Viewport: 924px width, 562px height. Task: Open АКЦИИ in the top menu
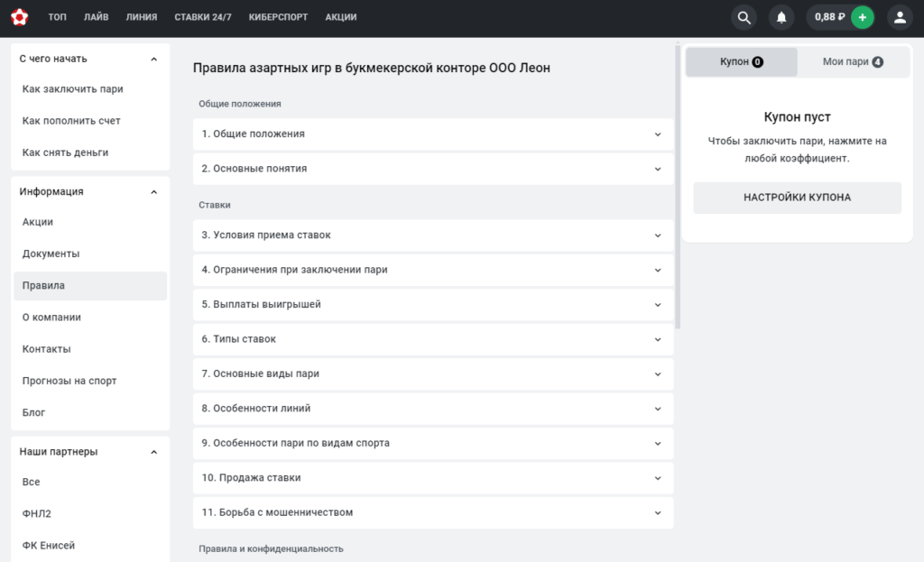340,17
